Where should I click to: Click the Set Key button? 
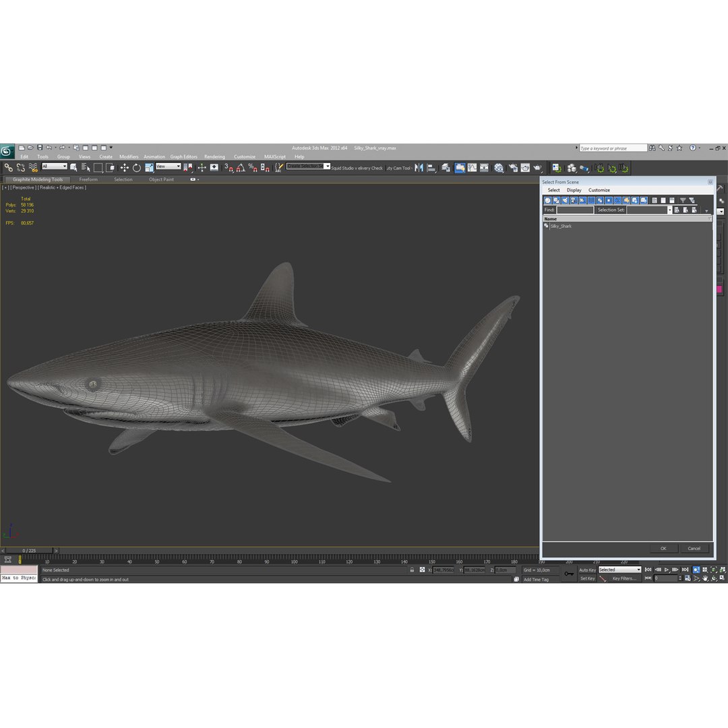click(587, 578)
